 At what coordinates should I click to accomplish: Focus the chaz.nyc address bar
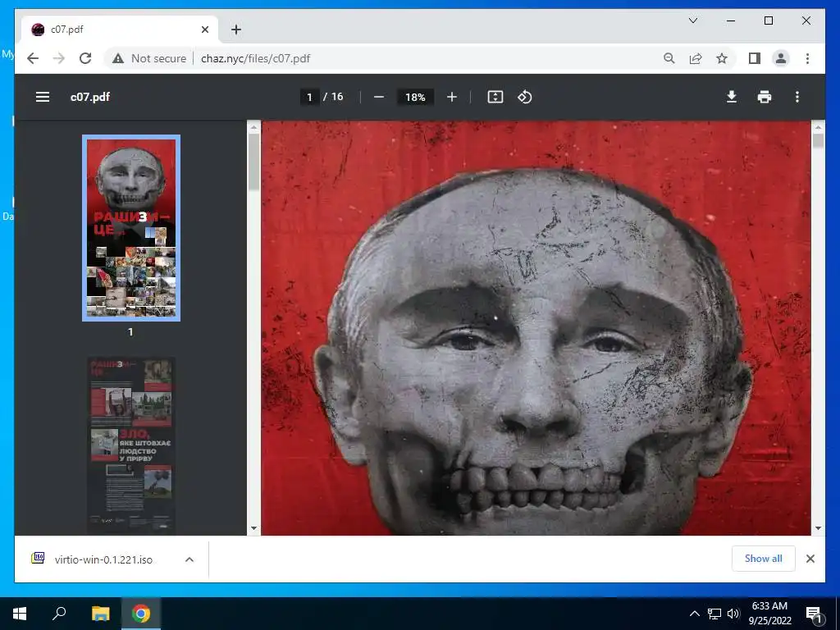[256, 58]
